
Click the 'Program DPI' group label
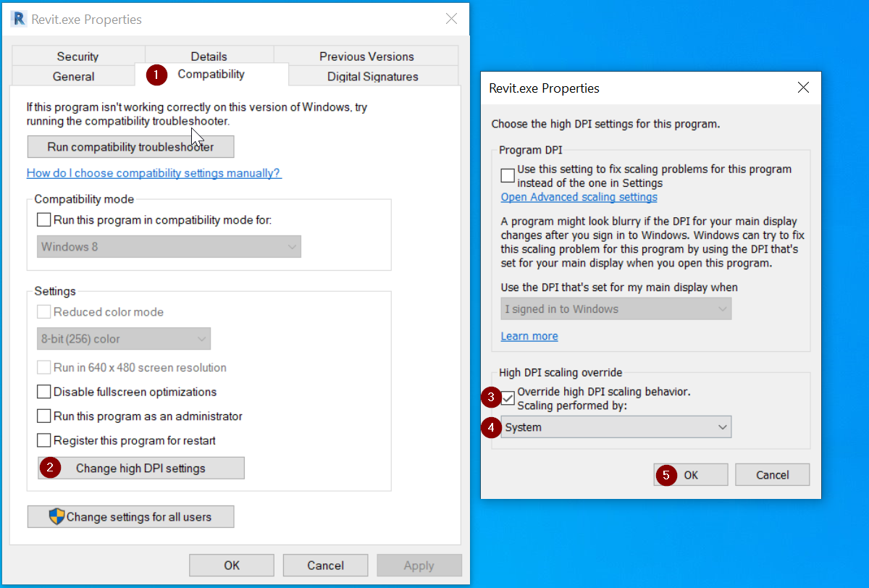531,150
